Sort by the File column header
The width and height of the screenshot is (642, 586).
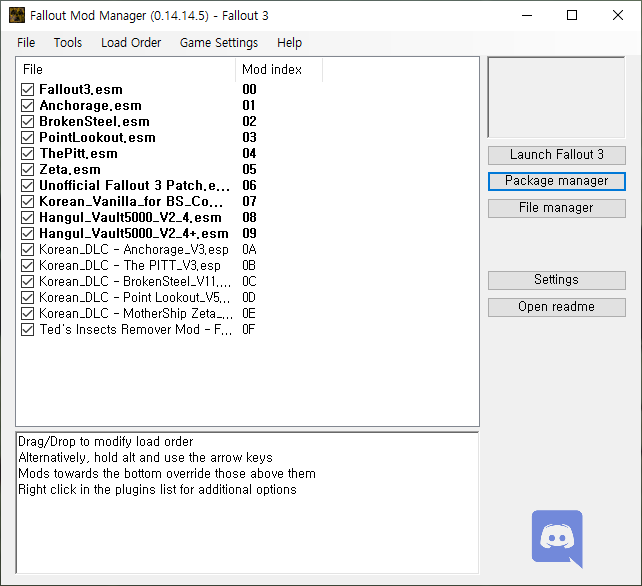click(x=126, y=70)
